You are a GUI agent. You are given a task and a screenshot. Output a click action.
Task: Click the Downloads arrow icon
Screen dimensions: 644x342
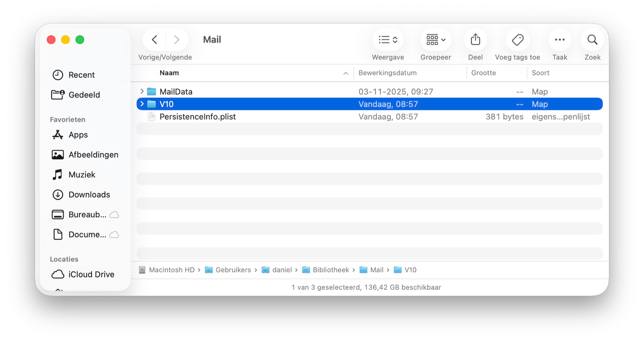pos(58,195)
